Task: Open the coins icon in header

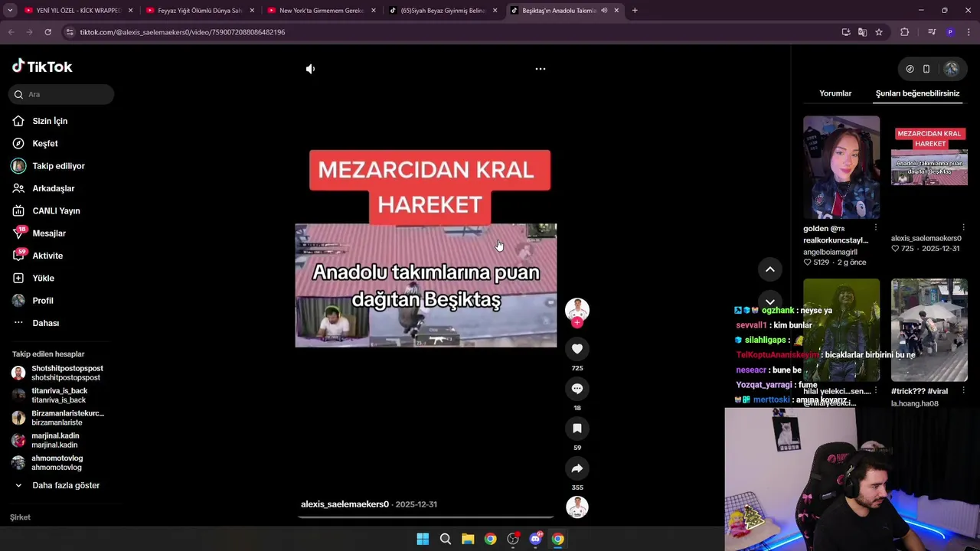Action: (x=910, y=69)
